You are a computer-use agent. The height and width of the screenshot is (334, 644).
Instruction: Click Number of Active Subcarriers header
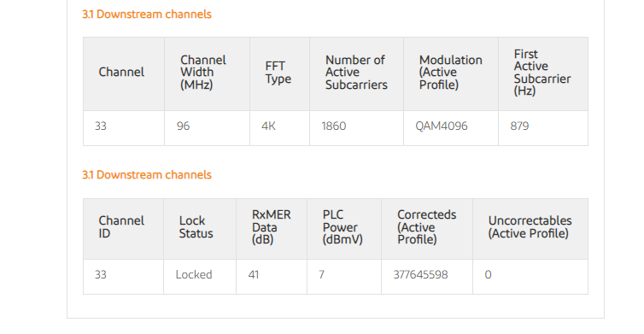click(x=356, y=73)
